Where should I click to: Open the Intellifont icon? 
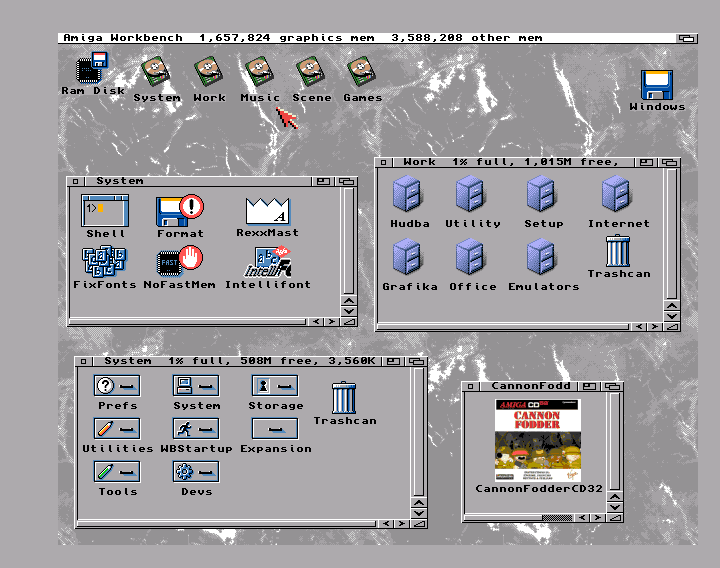tap(267, 262)
